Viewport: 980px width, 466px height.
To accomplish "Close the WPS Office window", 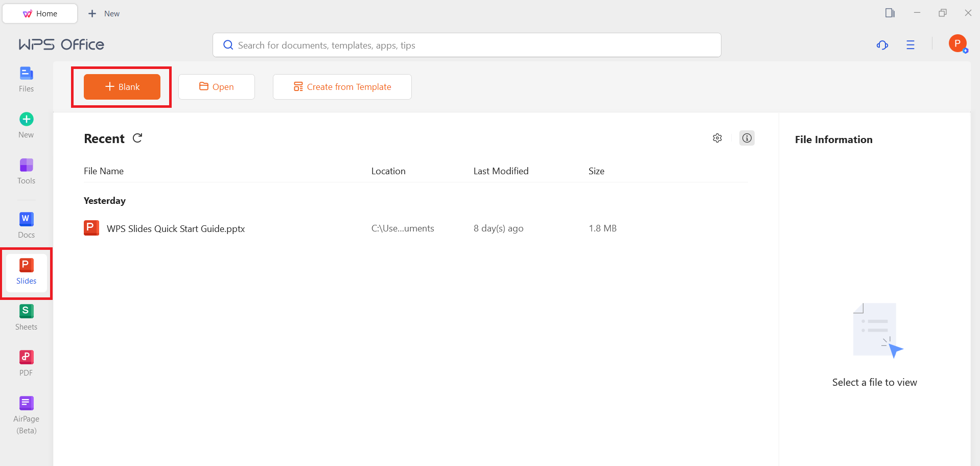I will click(968, 13).
